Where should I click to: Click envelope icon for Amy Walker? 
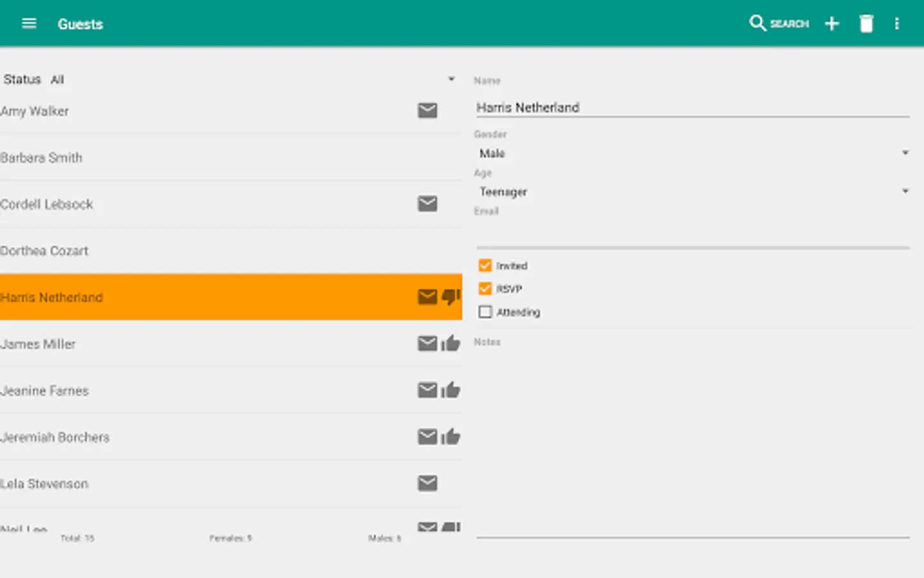pyautogui.click(x=427, y=110)
